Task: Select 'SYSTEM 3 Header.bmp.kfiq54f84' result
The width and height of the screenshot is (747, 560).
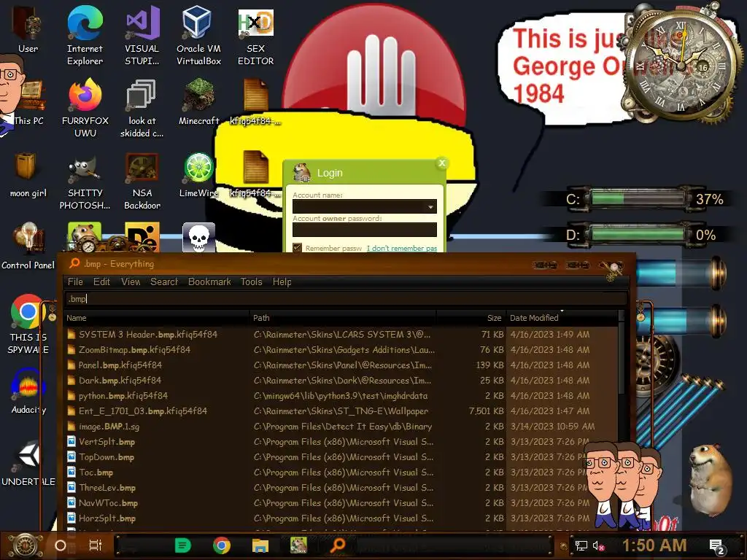Action: pos(341,334)
